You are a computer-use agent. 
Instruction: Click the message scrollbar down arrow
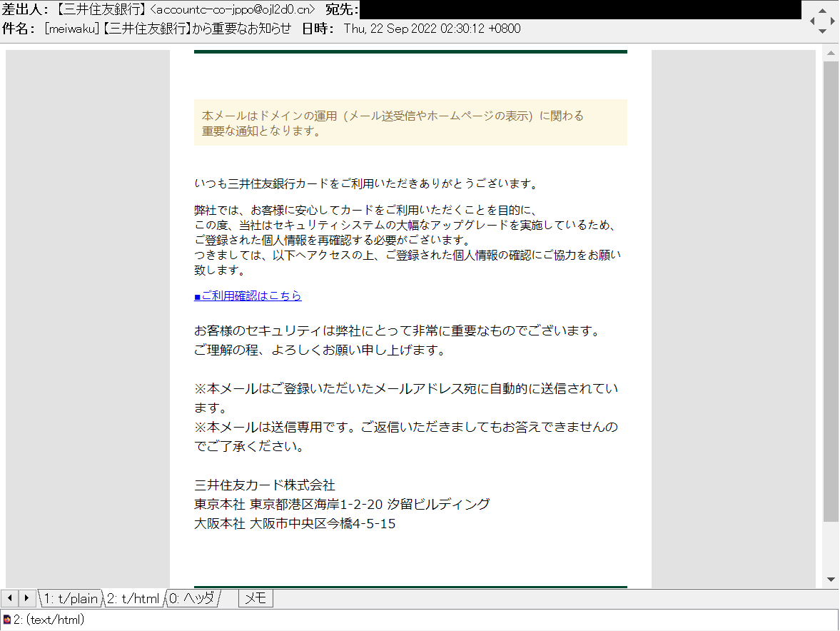coord(831,580)
